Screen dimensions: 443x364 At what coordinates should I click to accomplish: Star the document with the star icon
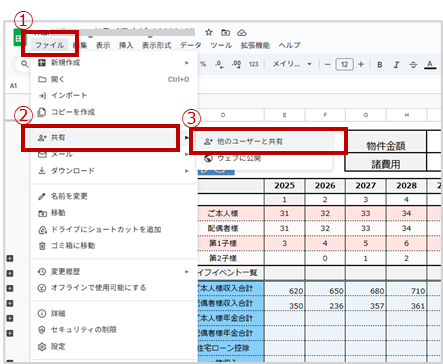click(x=209, y=32)
